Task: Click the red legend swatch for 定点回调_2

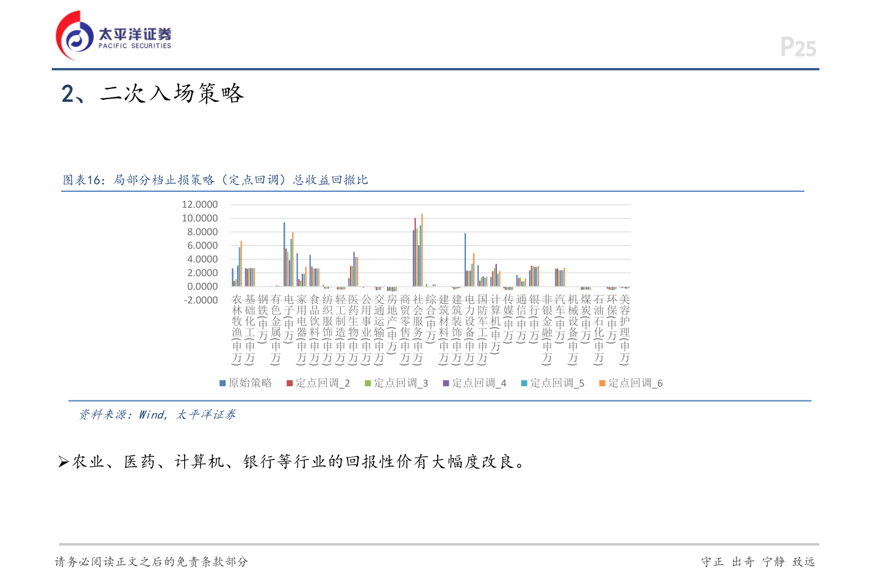Action: [x=290, y=383]
